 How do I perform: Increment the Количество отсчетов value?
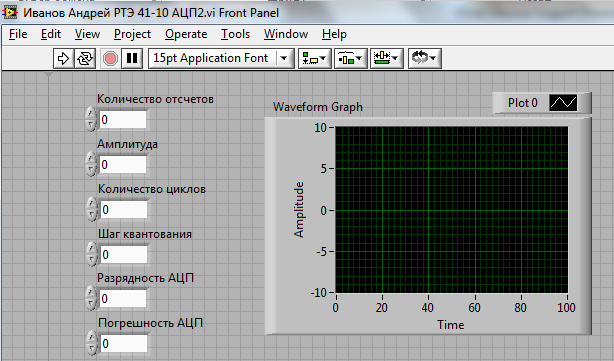tap(91, 114)
